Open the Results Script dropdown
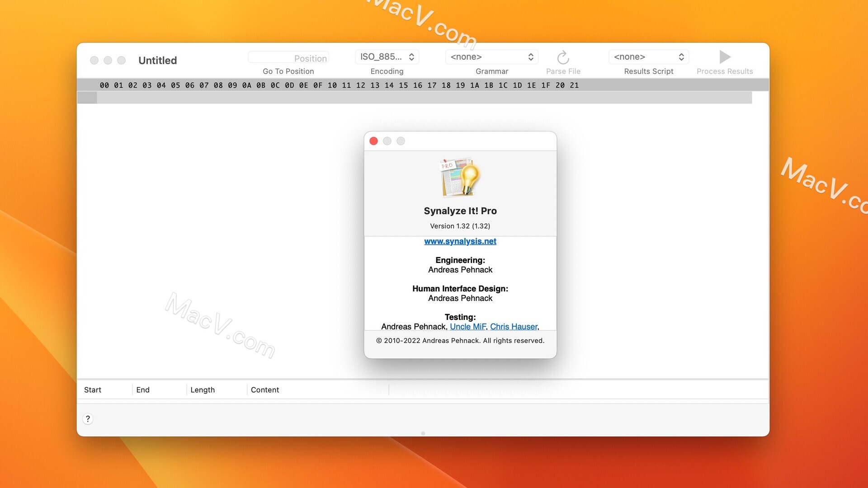The image size is (868, 488). 649,57
